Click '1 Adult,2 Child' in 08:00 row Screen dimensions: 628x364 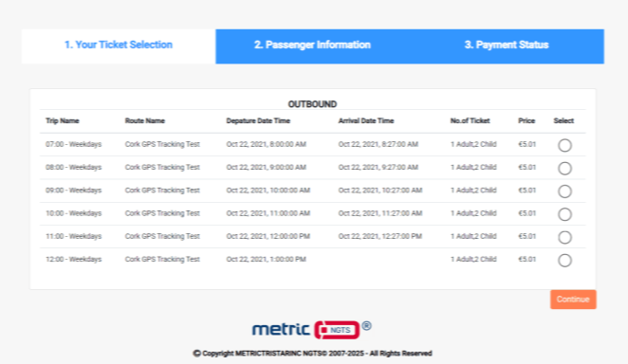click(x=473, y=167)
